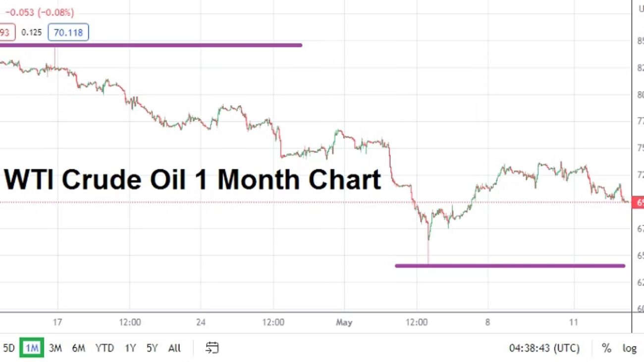Switch to the 3M range

(55, 348)
